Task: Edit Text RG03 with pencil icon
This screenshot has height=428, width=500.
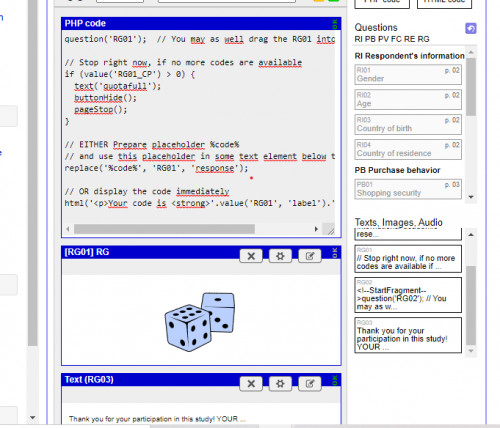Action: click(310, 384)
